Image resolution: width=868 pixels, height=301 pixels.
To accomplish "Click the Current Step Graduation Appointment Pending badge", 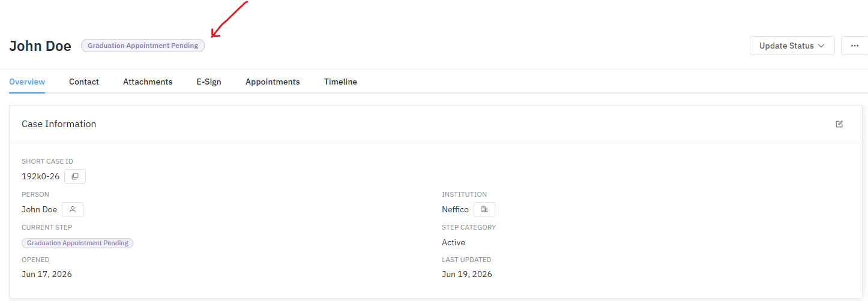I will point(77,243).
